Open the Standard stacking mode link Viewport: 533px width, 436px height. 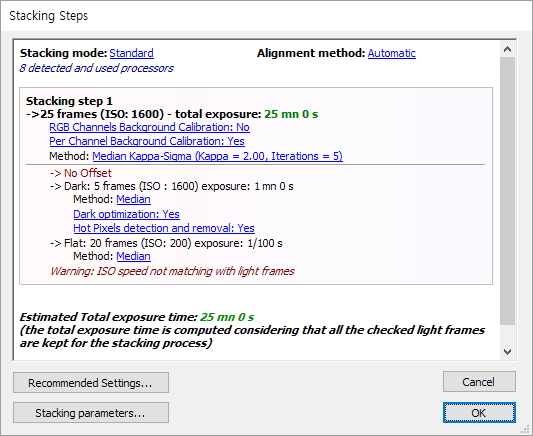131,53
